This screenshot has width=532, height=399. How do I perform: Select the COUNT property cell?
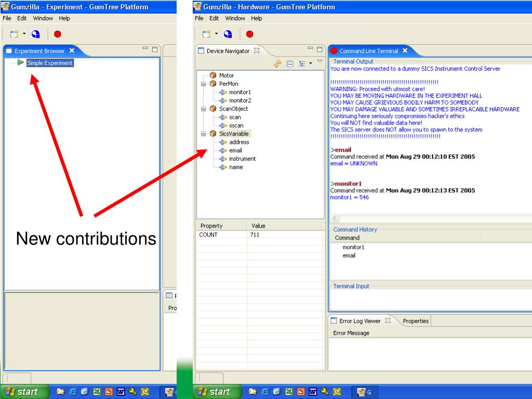click(222, 235)
